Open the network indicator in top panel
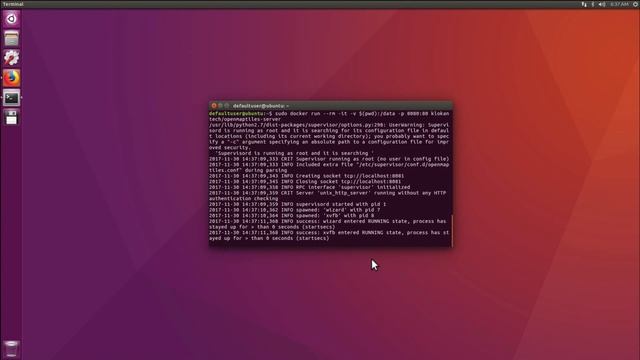 click(x=584, y=4)
